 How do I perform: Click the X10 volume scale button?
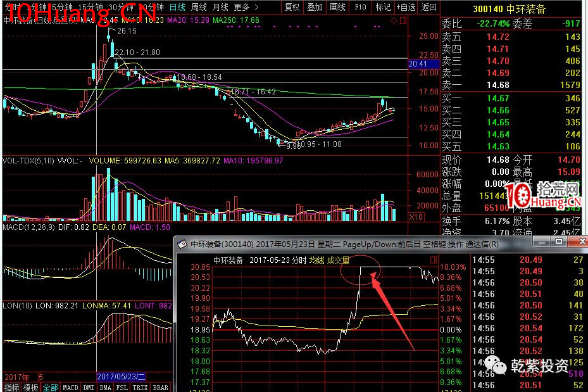pos(416,217)
